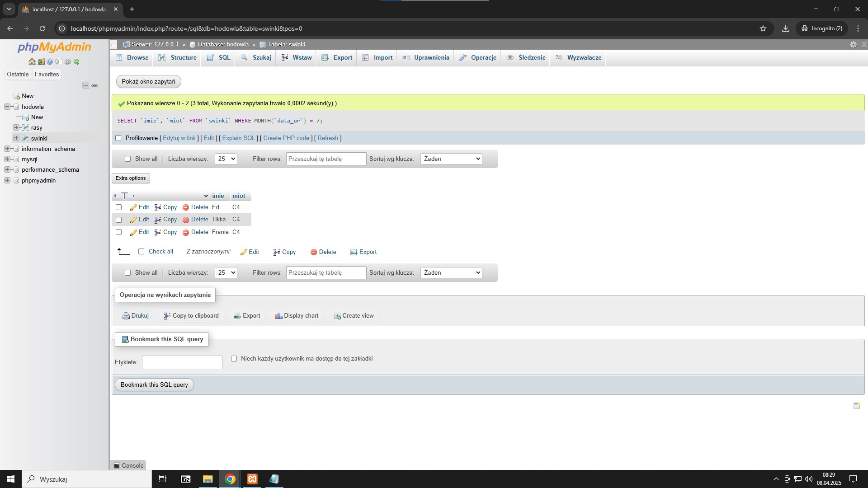Viewport: 868px width, 488px height.
Task: Open the lower Sortuj wg klucza dropdown
Action: (x=451, y=273)
